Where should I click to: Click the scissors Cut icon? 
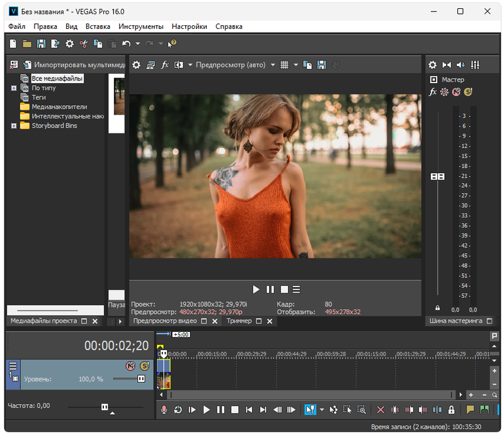[83, 43]
